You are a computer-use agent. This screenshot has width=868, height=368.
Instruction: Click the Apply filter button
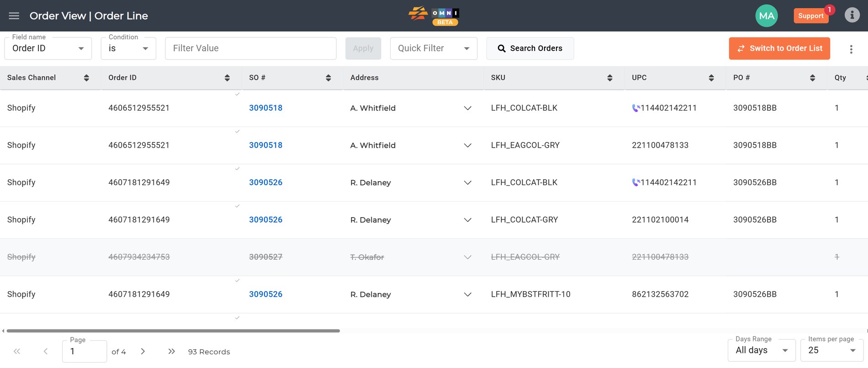[363, 48]
